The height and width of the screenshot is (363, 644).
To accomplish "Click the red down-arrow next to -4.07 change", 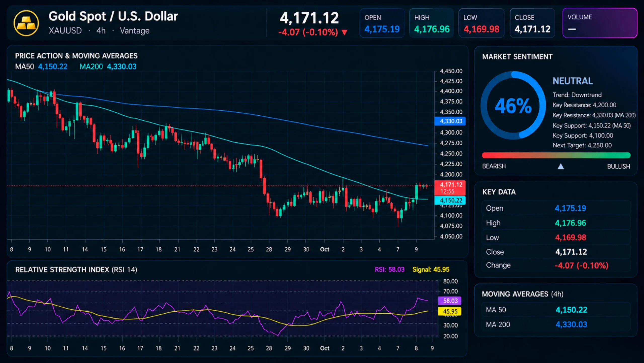I will coord(344,32).
